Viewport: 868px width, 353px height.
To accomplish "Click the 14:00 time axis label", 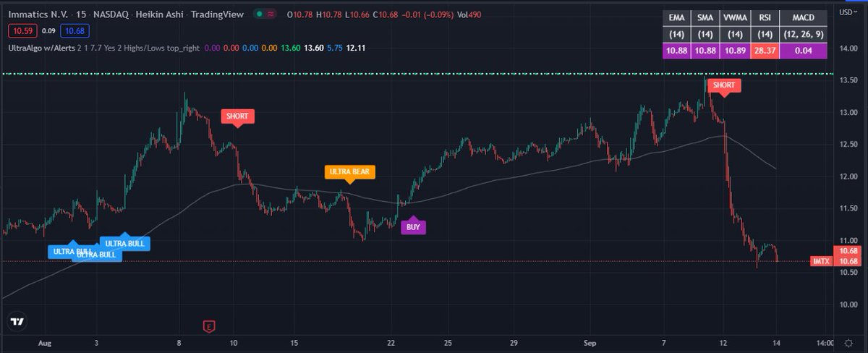I will (823, 341).
